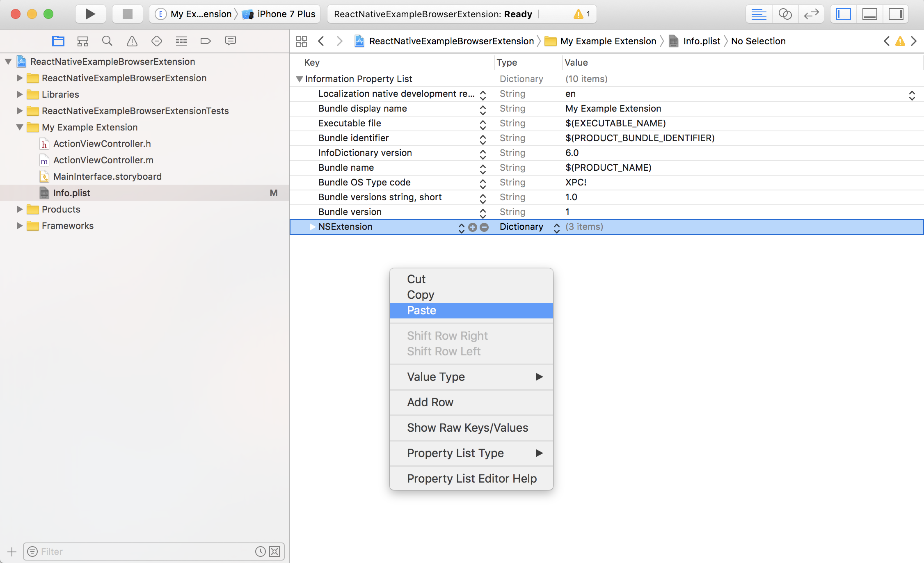Open the 'en' value popup stepper
Viewport: 924px width, 563px height.
point(912,95)
